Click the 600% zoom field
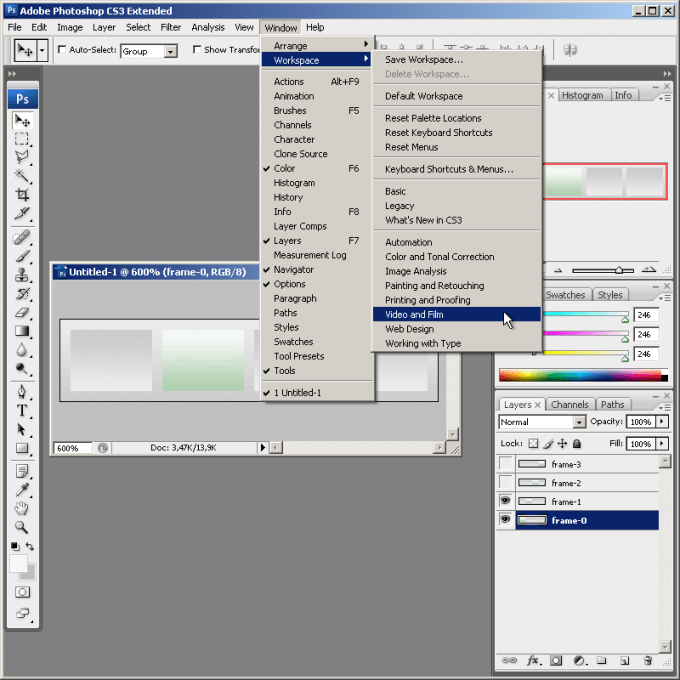Viewport: 680px width, 680px height. point(72,448)
